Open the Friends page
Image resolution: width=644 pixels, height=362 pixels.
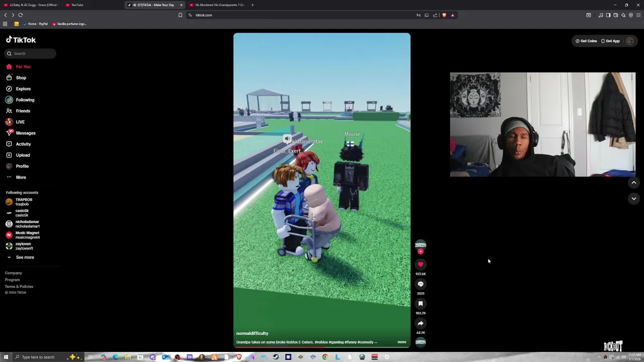coord(18,111)
